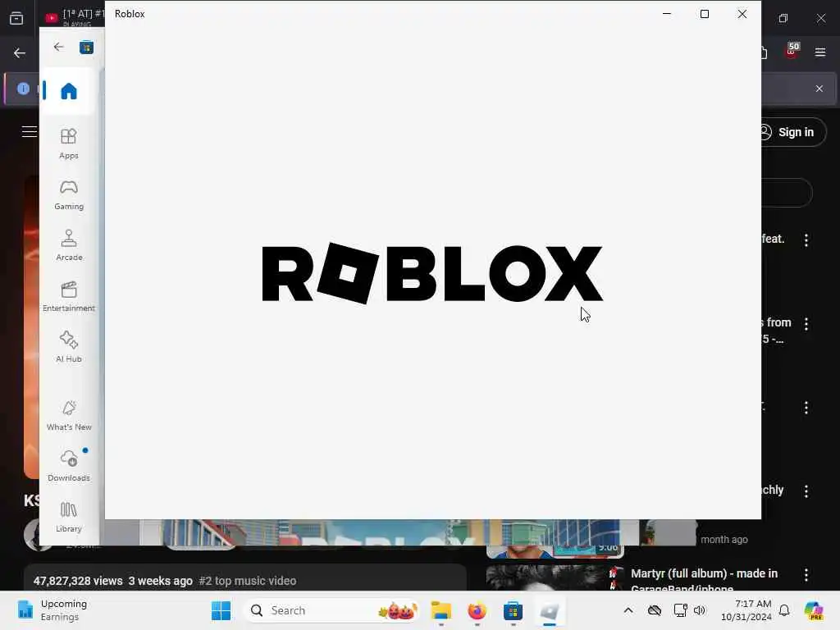Open File Explorer from taskbar
840x630 pixels.
point(441,610)
